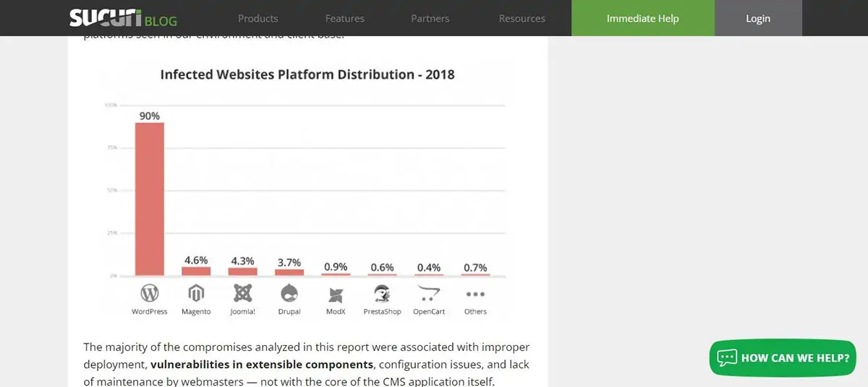Click the Sucuri Blog logo
868x387 pixels.
(x=123, y=18)
